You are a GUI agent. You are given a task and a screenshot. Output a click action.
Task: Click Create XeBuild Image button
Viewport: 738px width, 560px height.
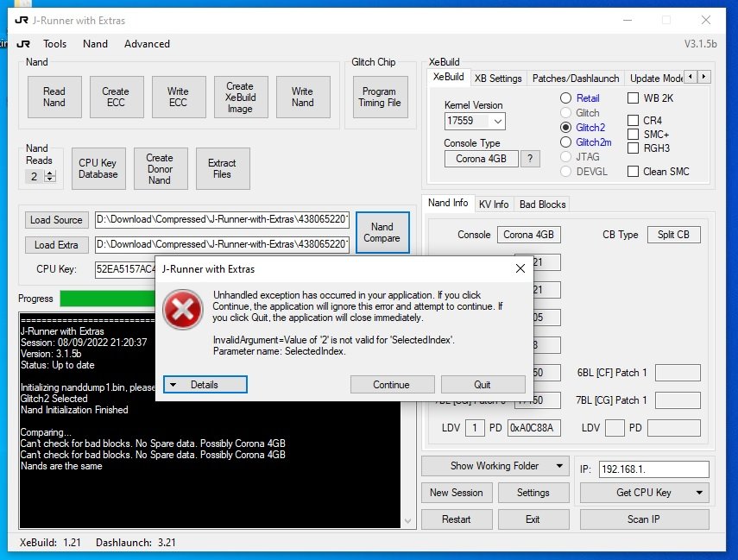pos(241,97)
